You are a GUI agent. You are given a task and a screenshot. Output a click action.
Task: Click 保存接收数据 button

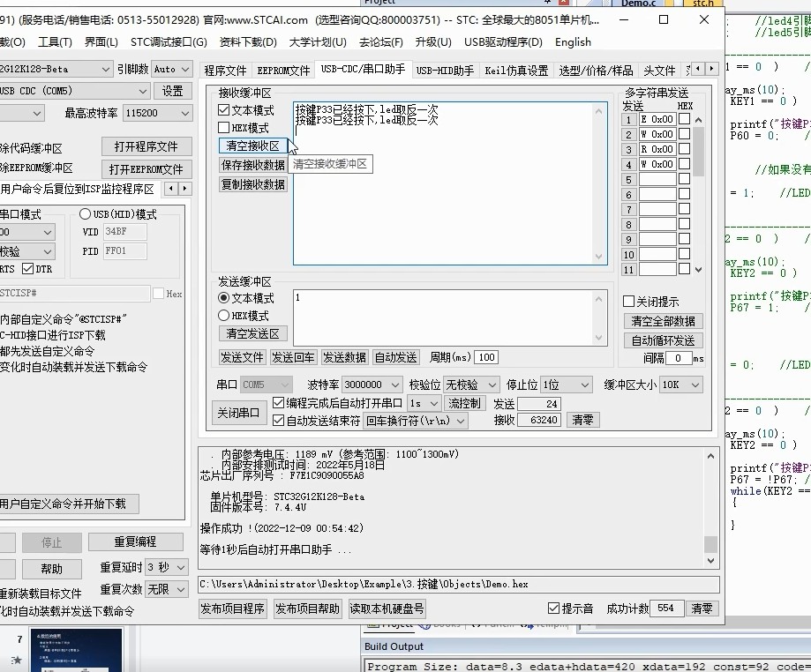pos(253,165)
